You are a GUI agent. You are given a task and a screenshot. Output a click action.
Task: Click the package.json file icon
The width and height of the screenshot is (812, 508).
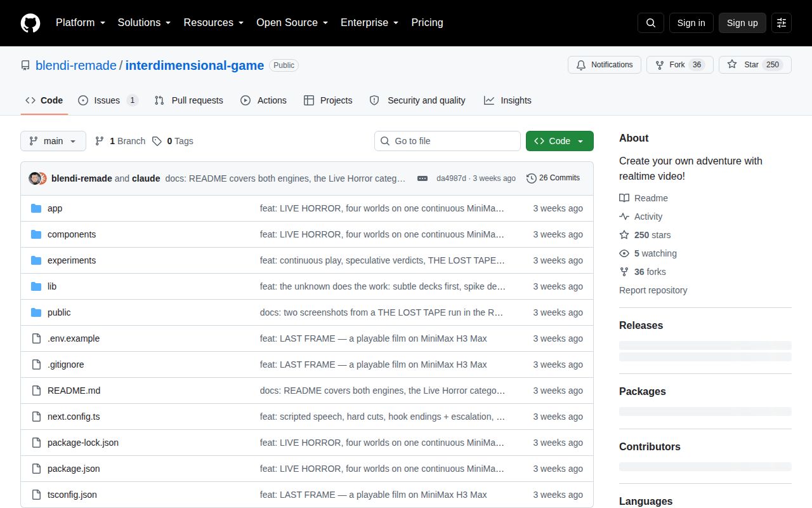(x=36, y=469)
